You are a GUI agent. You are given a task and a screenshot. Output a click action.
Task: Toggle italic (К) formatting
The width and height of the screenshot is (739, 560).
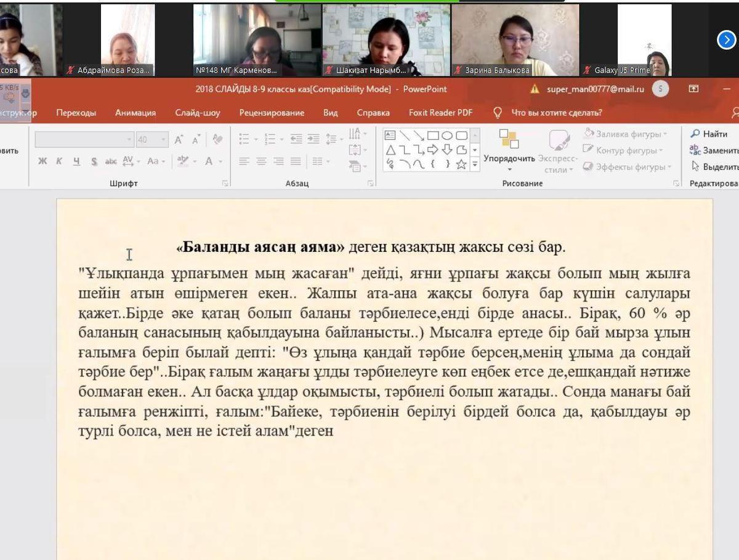click(59, 161)
